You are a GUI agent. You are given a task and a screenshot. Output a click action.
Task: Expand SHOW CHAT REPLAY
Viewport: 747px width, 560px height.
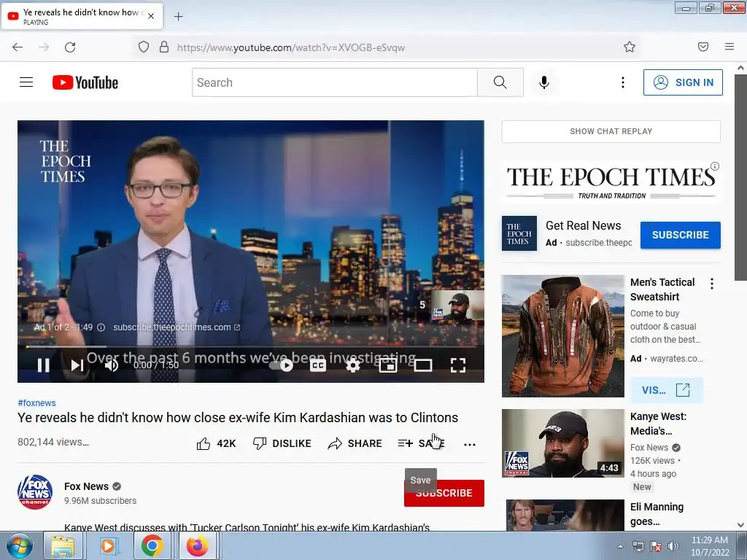(x=611, y=131)
